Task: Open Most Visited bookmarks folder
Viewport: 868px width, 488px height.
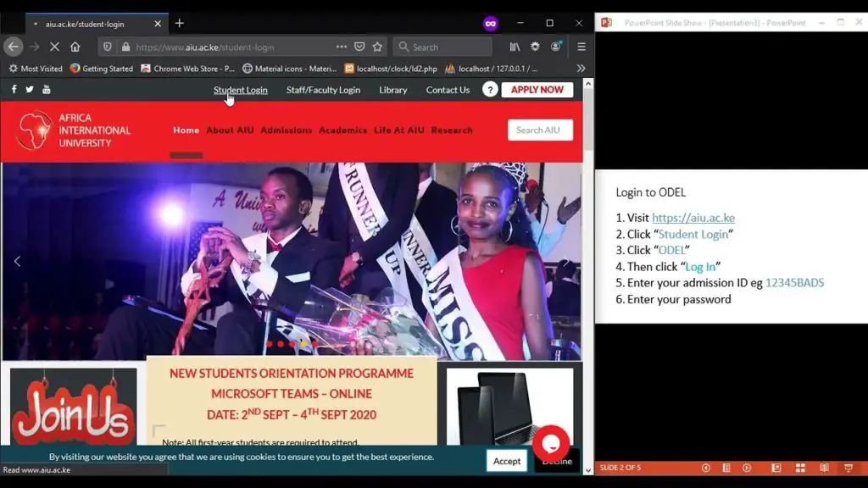Action: click(36, 69)
